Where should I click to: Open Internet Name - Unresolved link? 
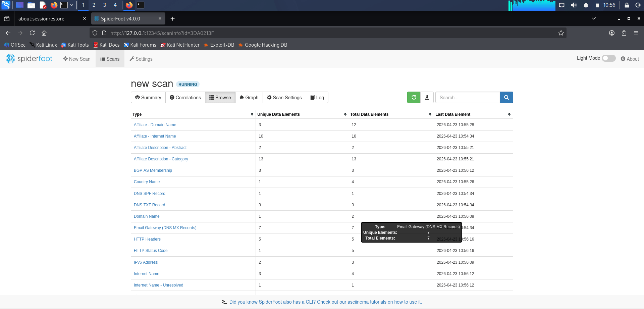pyautogui.click(x=159, y=285)
